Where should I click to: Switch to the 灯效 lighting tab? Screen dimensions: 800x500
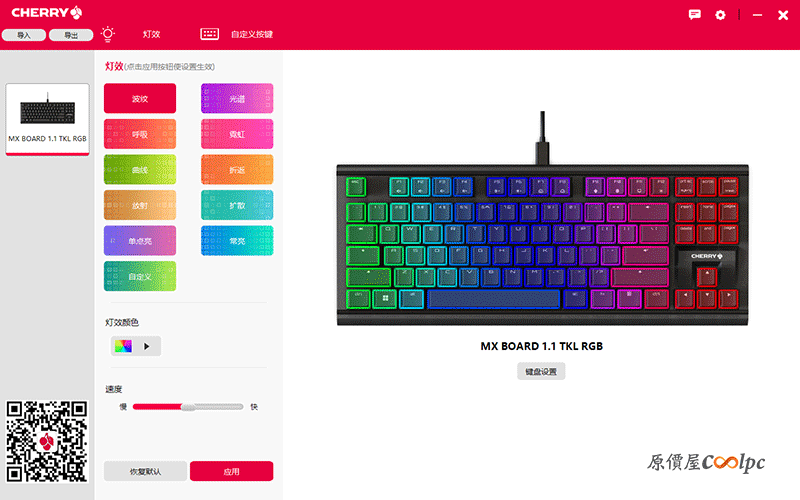[152, 34]
